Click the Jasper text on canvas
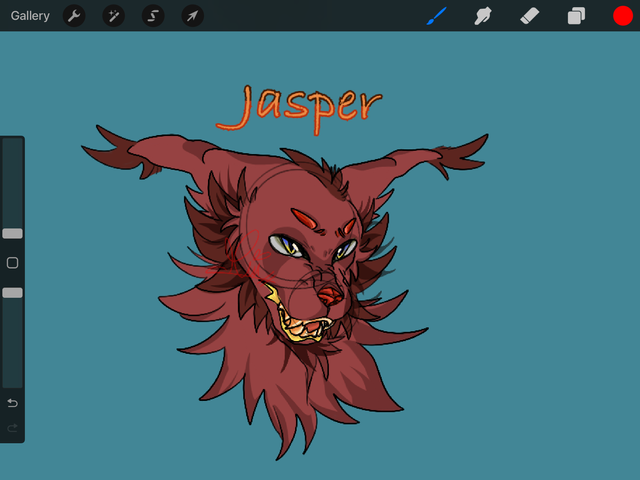 coord(299,109)
